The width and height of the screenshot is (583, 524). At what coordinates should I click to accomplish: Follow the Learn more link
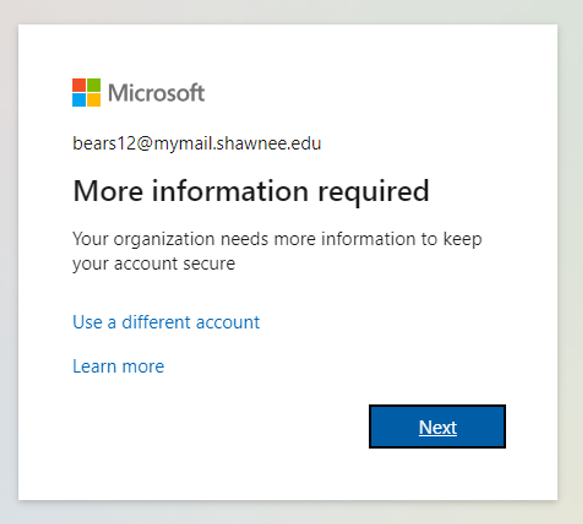[x=118, y=366]
